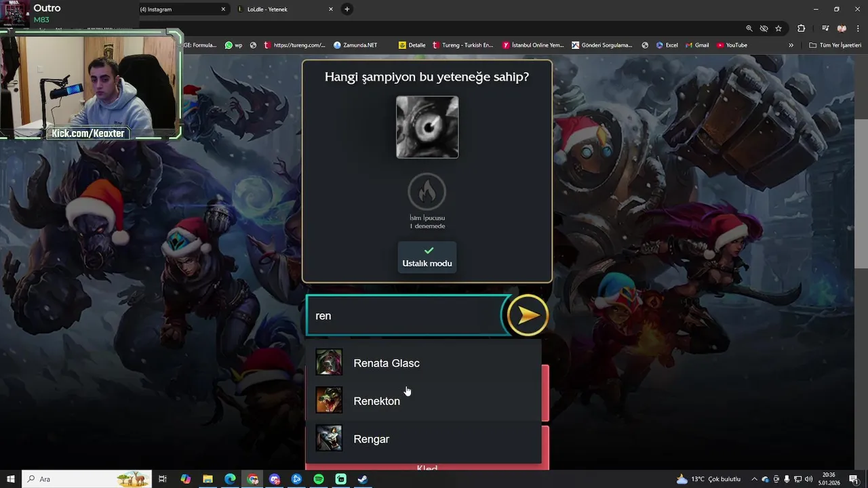Screen dimensions: 868x488
Task: Click the page vertical scrollbar
Action: 861,193
